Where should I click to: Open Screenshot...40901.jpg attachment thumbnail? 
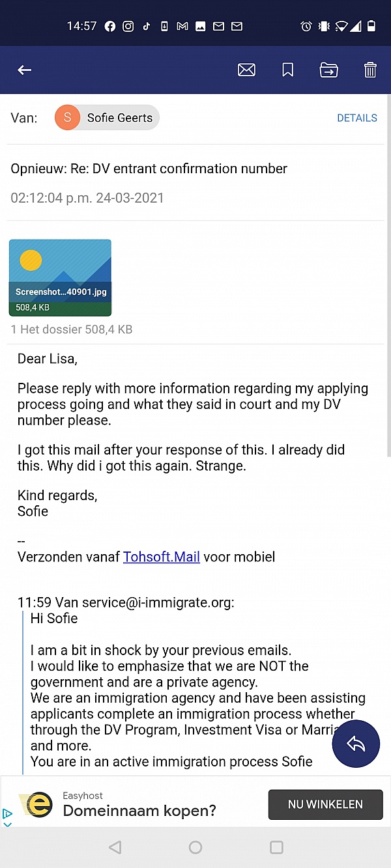click(x=60, y=278)
